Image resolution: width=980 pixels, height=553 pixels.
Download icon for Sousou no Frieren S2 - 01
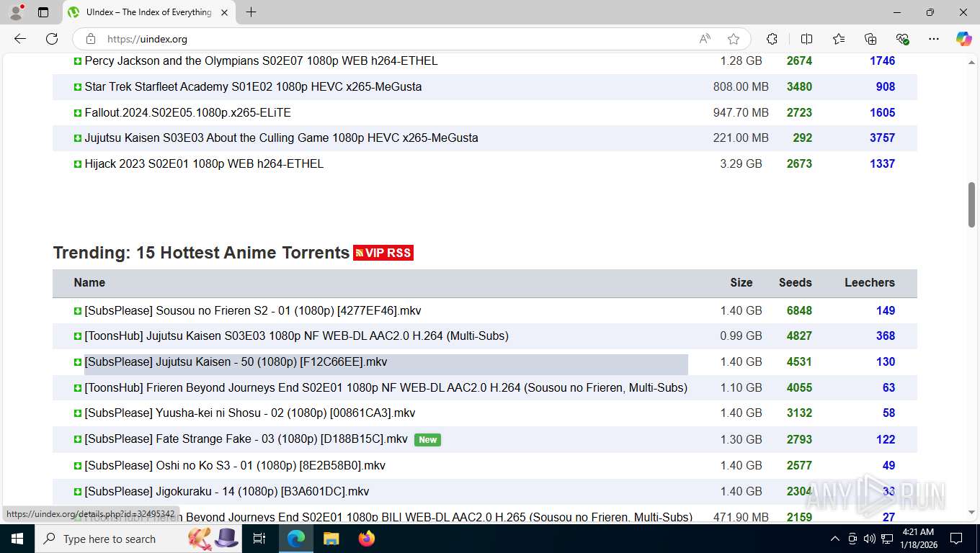point(78,311)
